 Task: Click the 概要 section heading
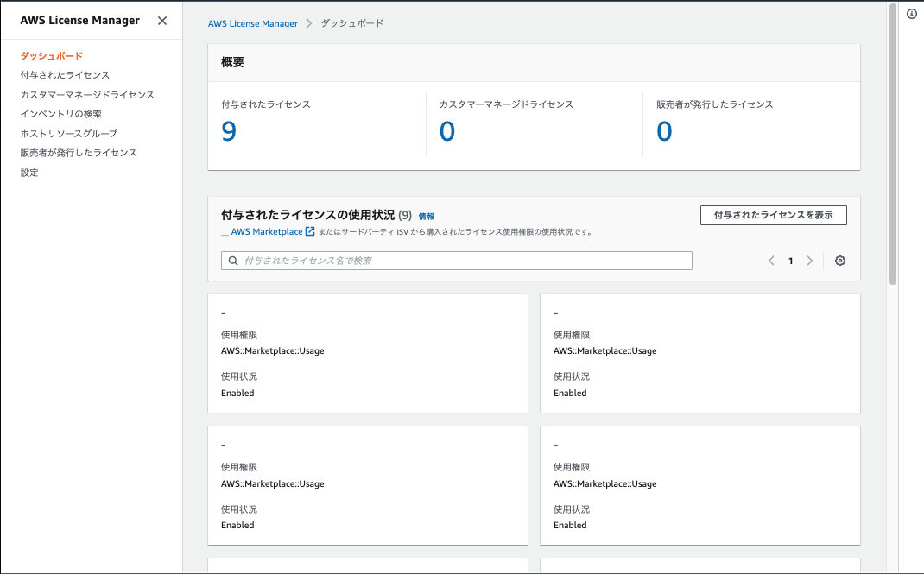coord(232,62)
